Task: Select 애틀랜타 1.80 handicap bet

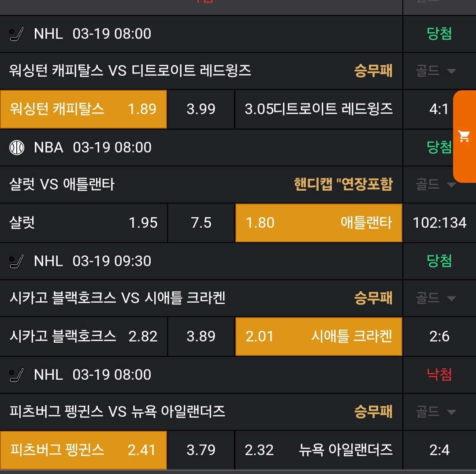Action: click(x=319, y=223)
